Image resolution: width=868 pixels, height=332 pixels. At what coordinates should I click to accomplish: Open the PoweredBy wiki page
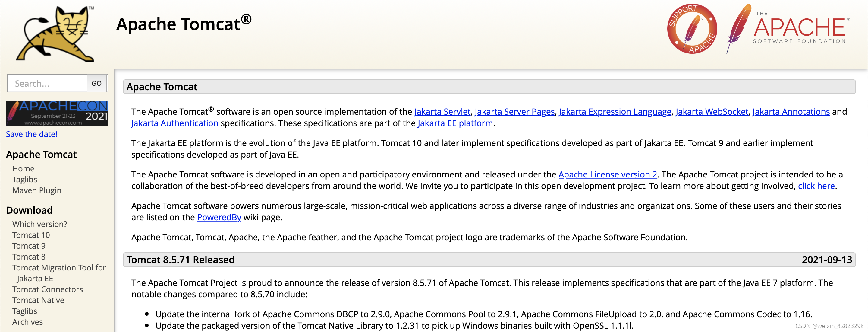tap(219, 217)
